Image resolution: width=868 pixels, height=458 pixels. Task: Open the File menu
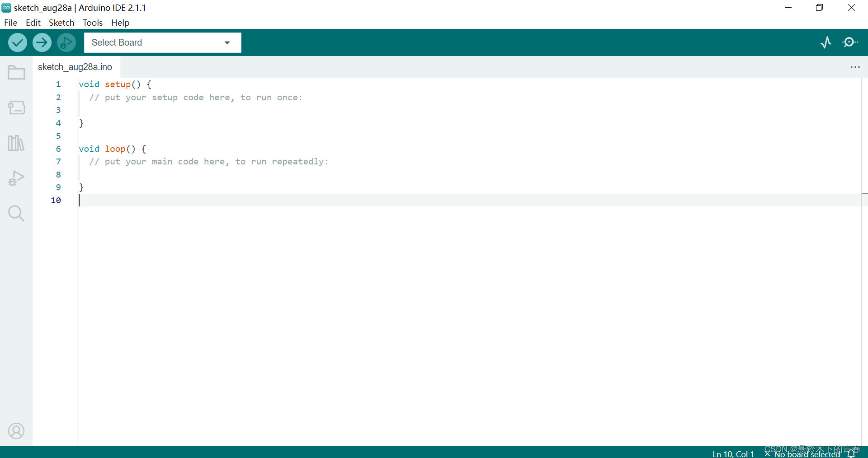point(11,23)
